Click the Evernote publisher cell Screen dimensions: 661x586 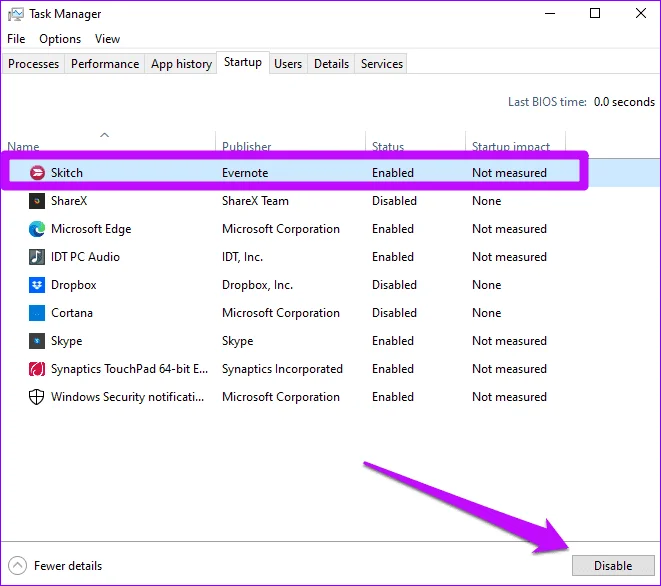pyautogui.click(x=245, y=173)
